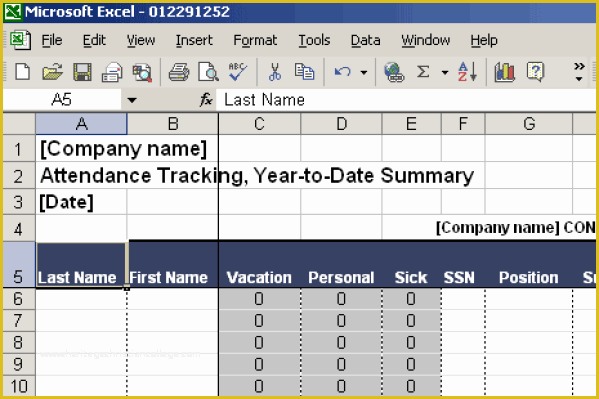Click the AutoSum sigma icon
599x399 pixels.
tap(423, 71)
